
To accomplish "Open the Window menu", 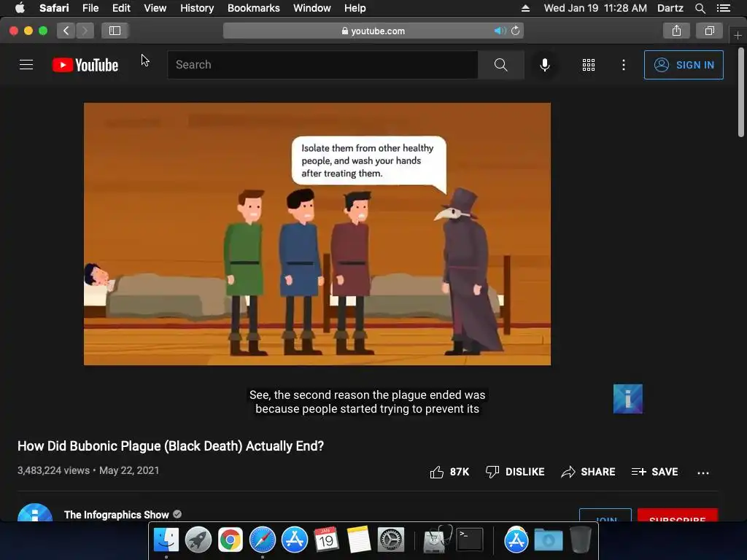I will pos(311,8).
